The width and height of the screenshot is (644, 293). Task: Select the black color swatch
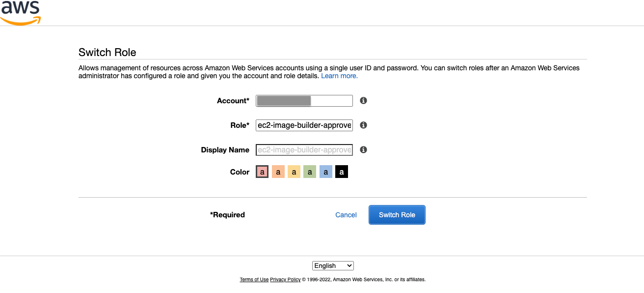pos(342,172)
